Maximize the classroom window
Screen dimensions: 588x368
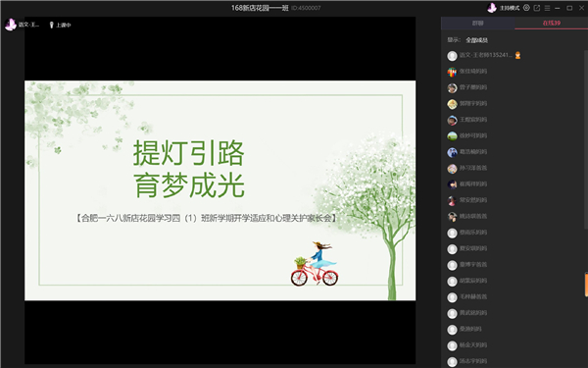[569, 8]
